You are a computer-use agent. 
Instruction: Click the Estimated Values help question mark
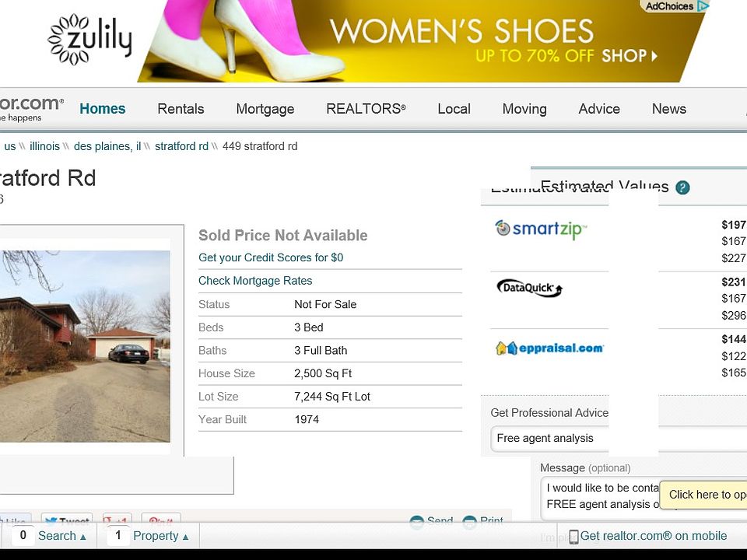(x=682, y=187)
